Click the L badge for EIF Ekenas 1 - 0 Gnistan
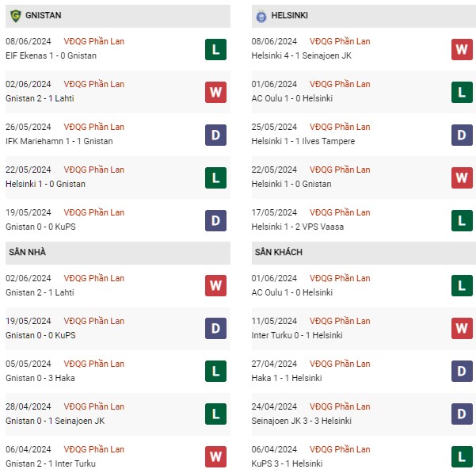The width and height of the screenshot is (476, 473). (216, 49)
